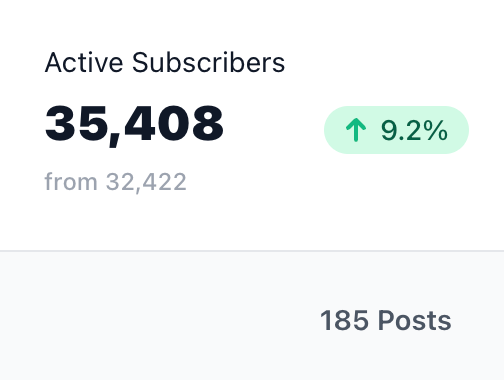Click the green upward arrow icon
Viewport: 504px width, 380px height.
pyautogui.click(x=356, y=130)
